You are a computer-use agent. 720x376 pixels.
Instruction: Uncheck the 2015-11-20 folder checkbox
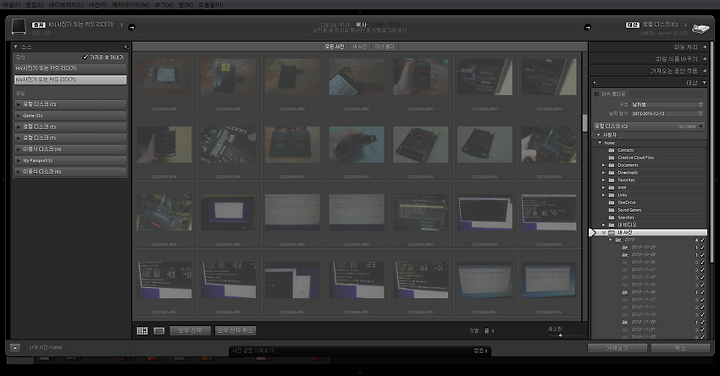tap(703, 322)
